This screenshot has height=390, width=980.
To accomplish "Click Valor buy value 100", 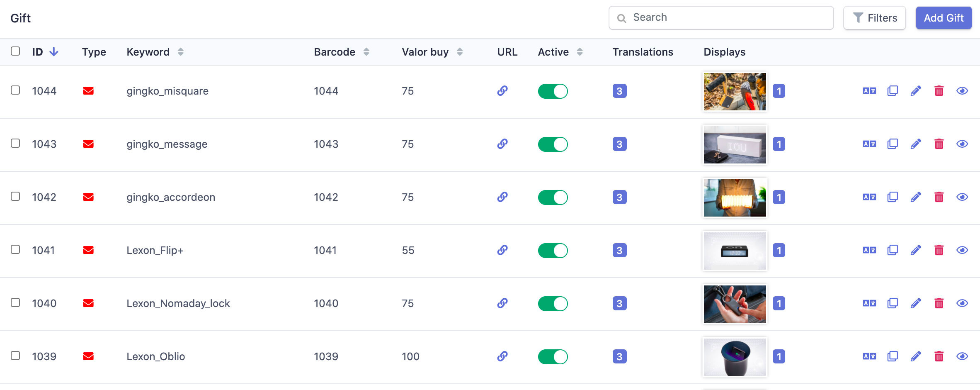I will pyautogui.click(x=410, y=356).
